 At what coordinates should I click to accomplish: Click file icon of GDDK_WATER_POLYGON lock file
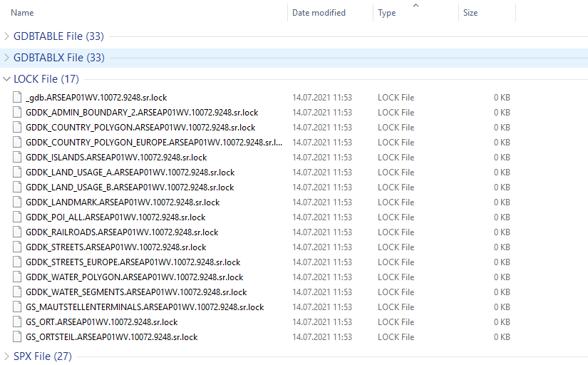(x=17, y=277)
